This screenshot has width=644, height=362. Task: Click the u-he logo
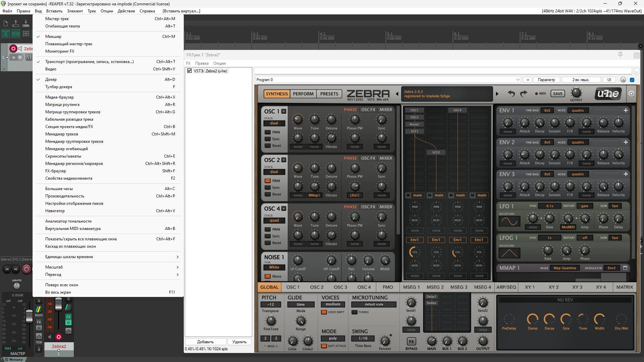[608, 94]
